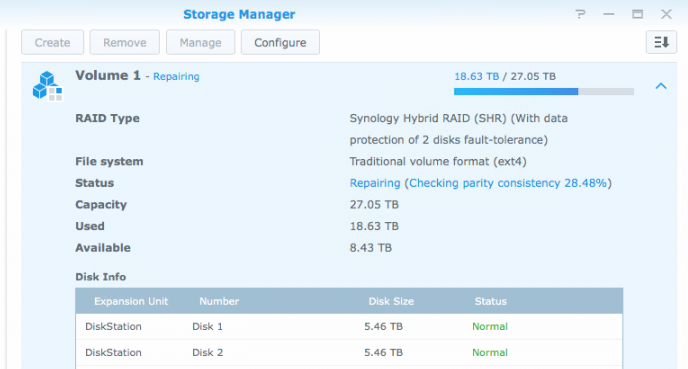The image size is (688, 369).
Task: Click DiskStation in the Disk 2 row
Action: coord(113,352)
